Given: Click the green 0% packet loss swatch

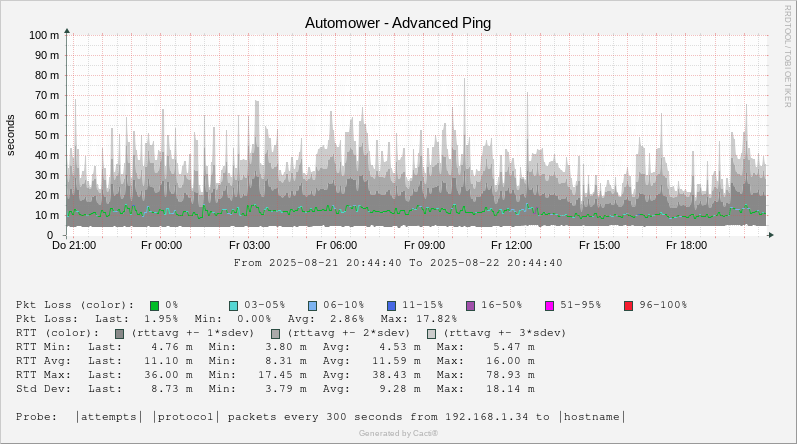Looking at the screenshot, I should 155,306.
